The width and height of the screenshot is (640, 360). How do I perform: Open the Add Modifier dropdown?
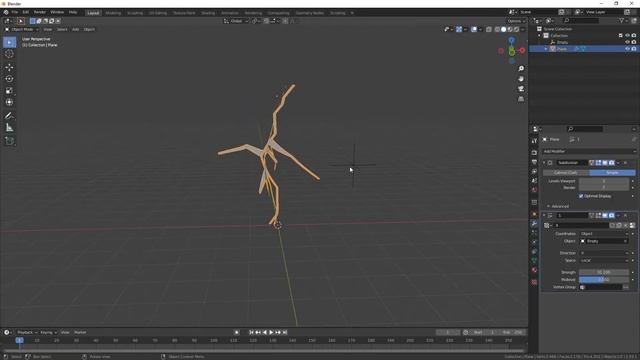tap(589, 151)
